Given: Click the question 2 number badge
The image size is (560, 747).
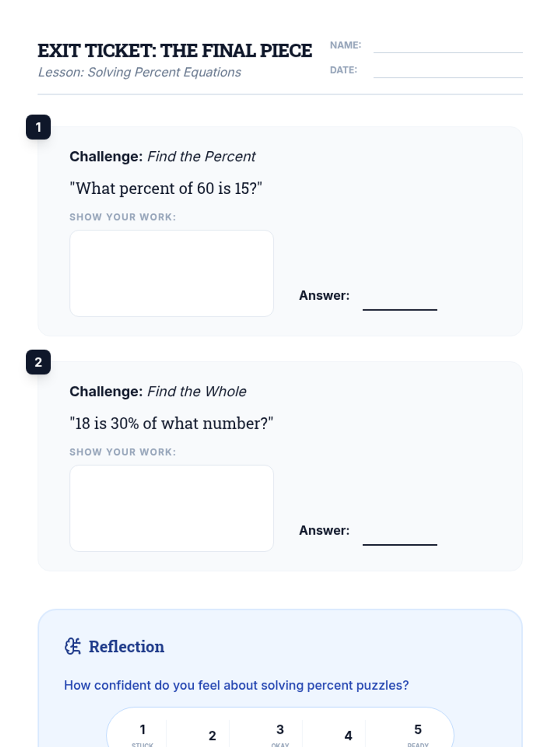Looking at the screenshot, I should click(x=38, y=362).
